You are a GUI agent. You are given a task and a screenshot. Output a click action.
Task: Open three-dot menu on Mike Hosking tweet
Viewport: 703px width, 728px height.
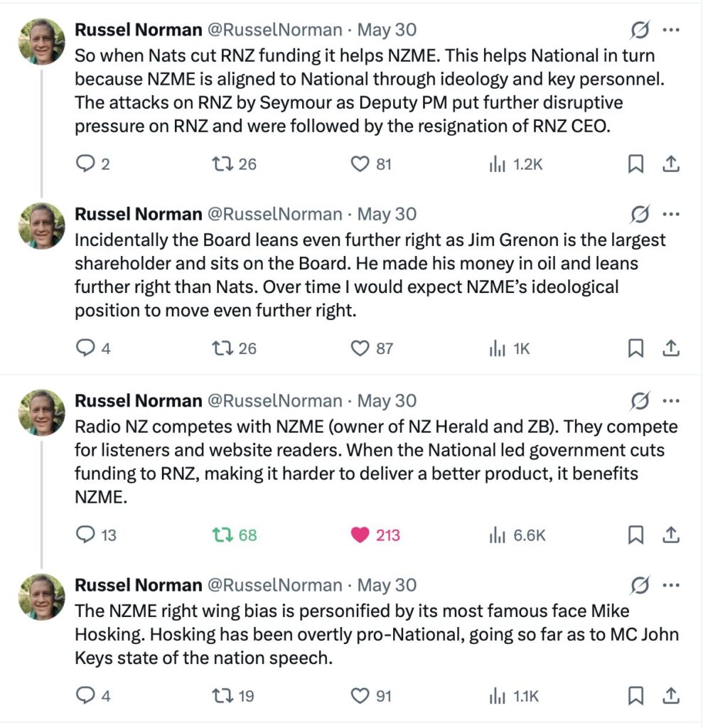click(x=671, y=586)
